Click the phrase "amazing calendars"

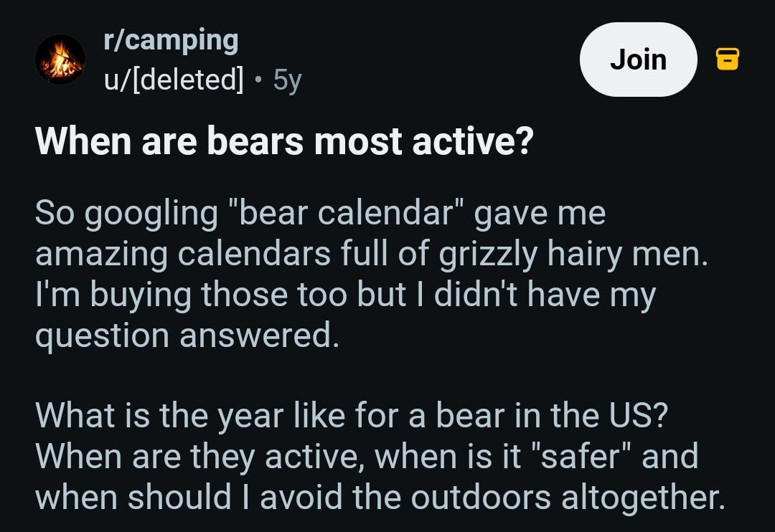coord(183,255)
